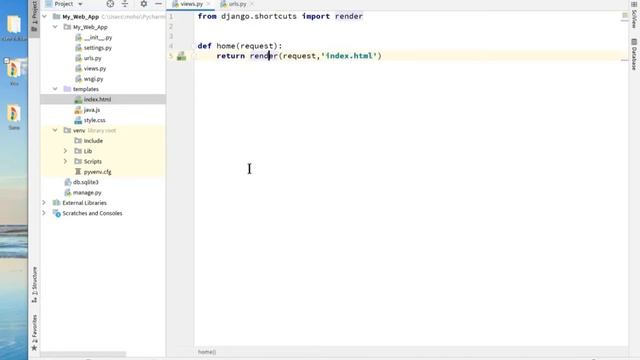Collapse the My_Web_App root project node
Viewport: 640px width, 360px height.
point(44,17)
